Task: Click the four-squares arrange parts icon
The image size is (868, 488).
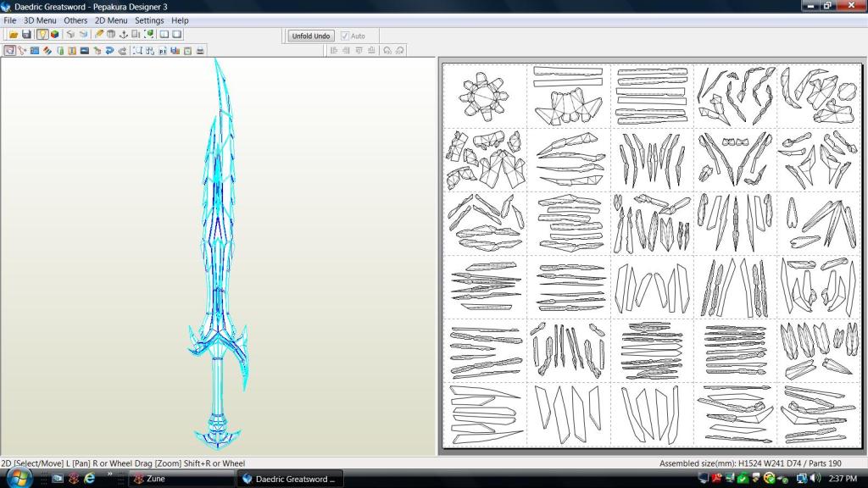Action: coord(149,50)
